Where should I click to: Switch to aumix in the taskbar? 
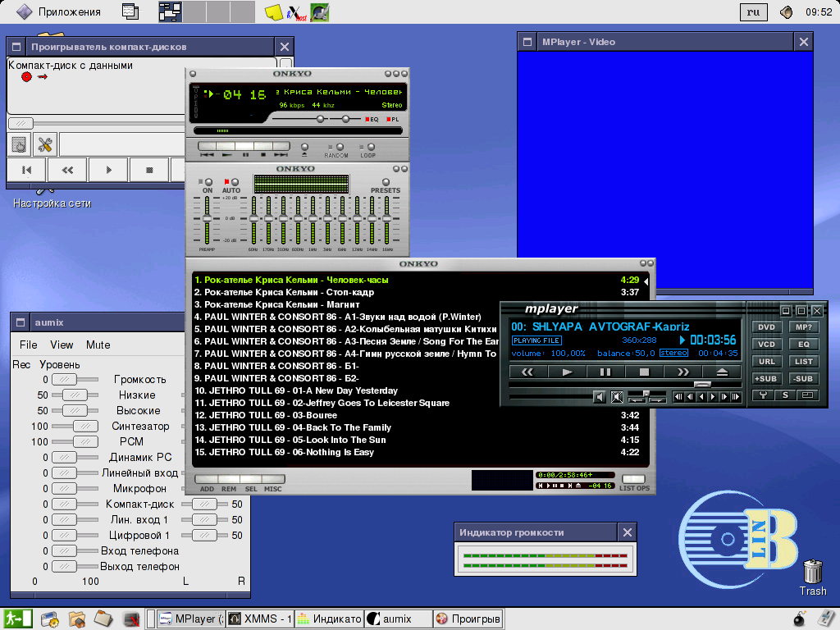point(398,619)
